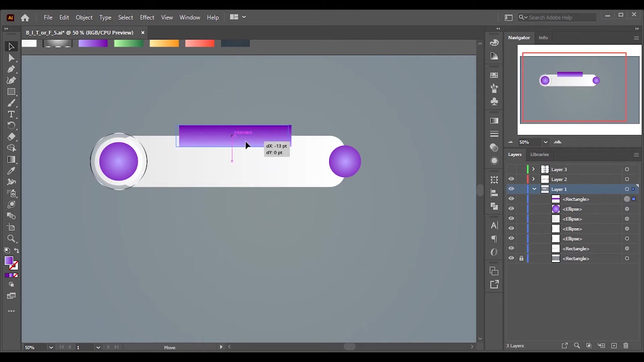Viewport: 644px width, 362px height.
Task: Click the Home icon
Action: [x=25, y=17]
